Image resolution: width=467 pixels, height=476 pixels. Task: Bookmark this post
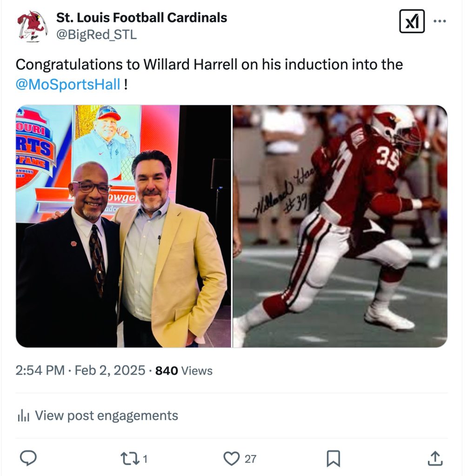pyautogui.click(x=333, y=459)
